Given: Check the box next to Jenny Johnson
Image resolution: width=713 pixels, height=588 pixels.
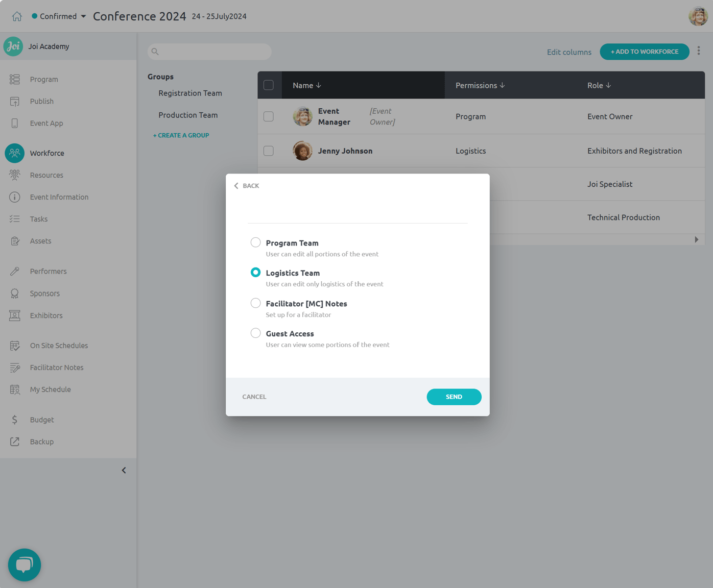Looking at the screenshot, I should (268, 151).
